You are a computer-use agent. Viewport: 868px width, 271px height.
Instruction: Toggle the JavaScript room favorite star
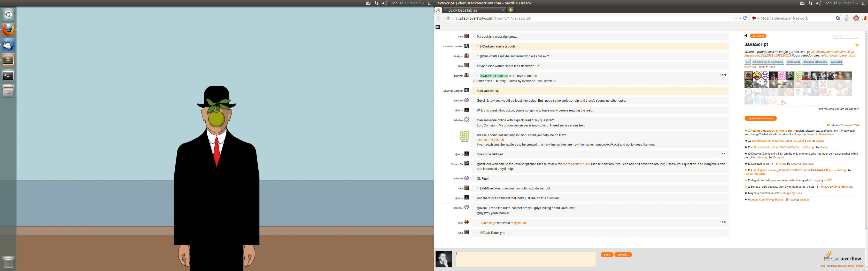point(857,45)
